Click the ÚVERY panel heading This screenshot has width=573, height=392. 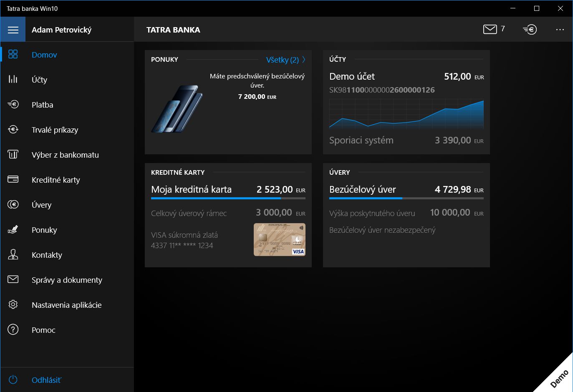(340, 172)
